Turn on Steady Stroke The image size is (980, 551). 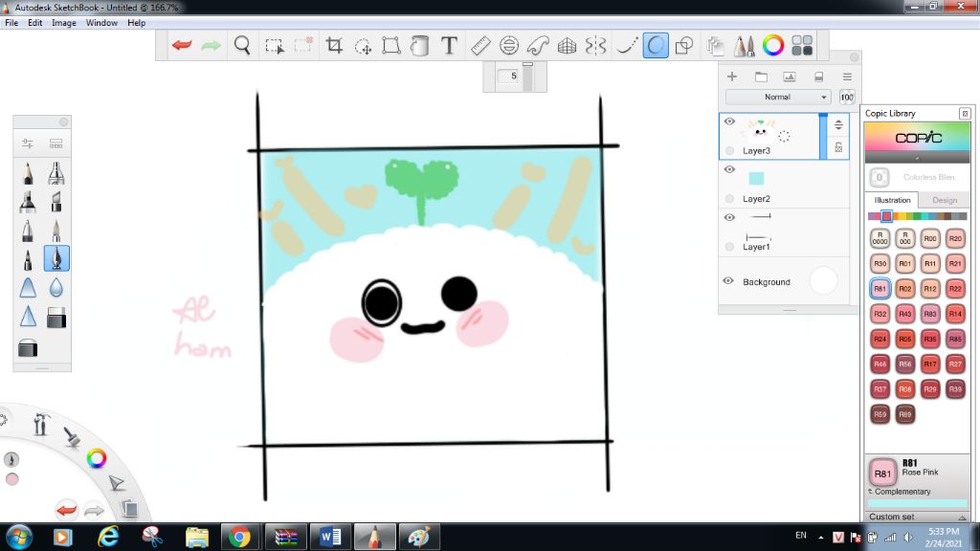coord(626,45)
